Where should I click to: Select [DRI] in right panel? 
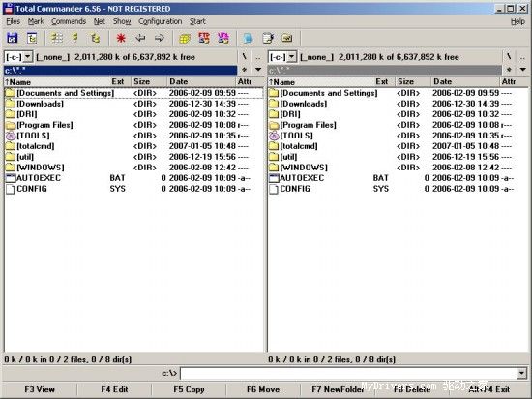[x=398, y=114]
